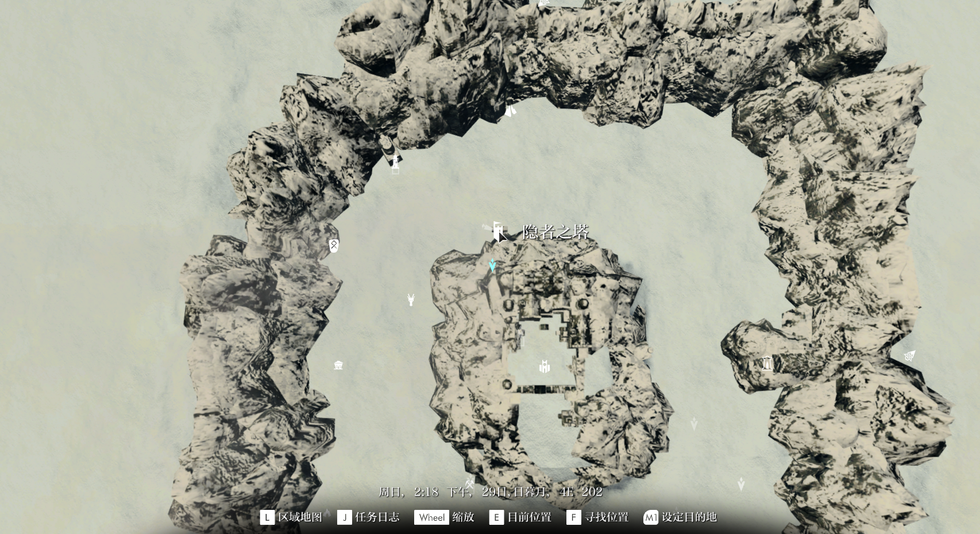Open 区域地图 local map view

(x=291, y=517)
